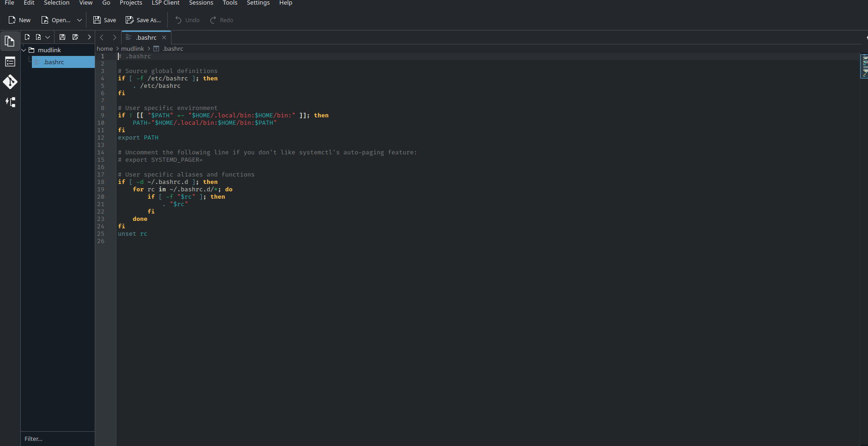Click the 'done' keyword in the code
This screenshot has height=446, width=868.
tap(140, 219)
